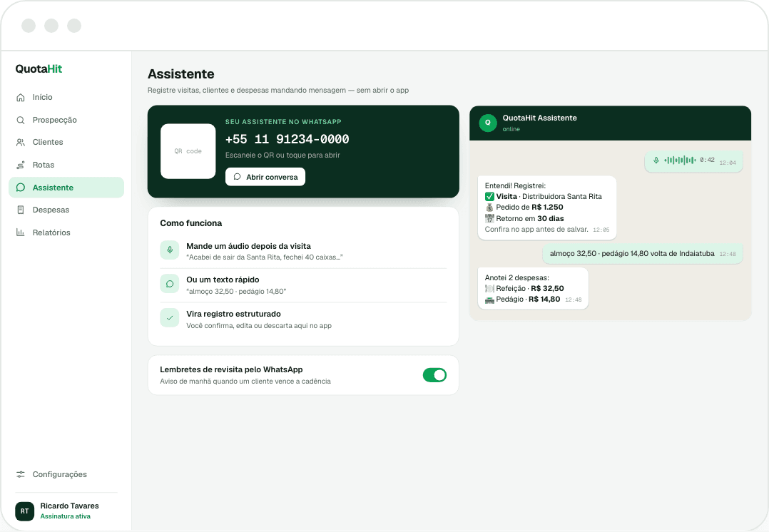The image size is (769, 532).
Task: Click the Rotas route icon
Action: click(x=21, y=165)
